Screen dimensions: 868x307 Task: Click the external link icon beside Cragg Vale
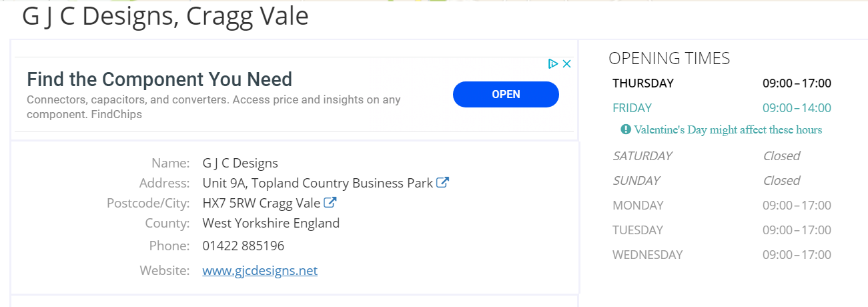pyautogui.click(x=330, y=202)
